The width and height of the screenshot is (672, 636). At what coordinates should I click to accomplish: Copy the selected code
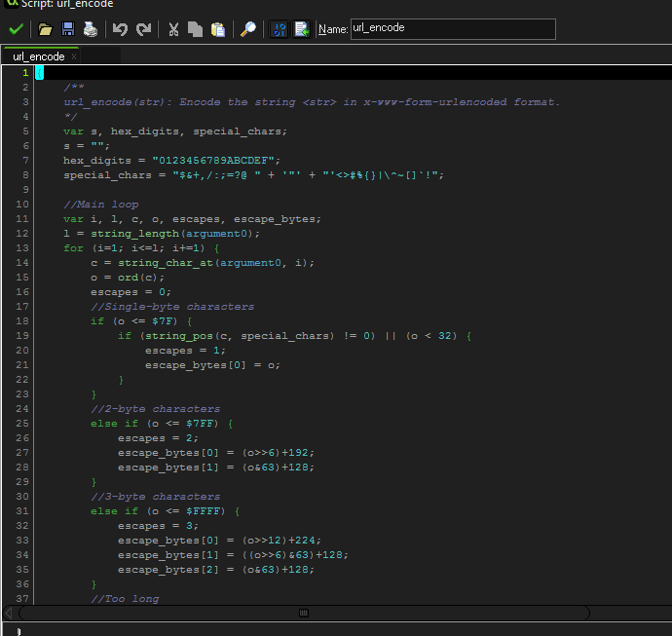(x=196, y=29)
